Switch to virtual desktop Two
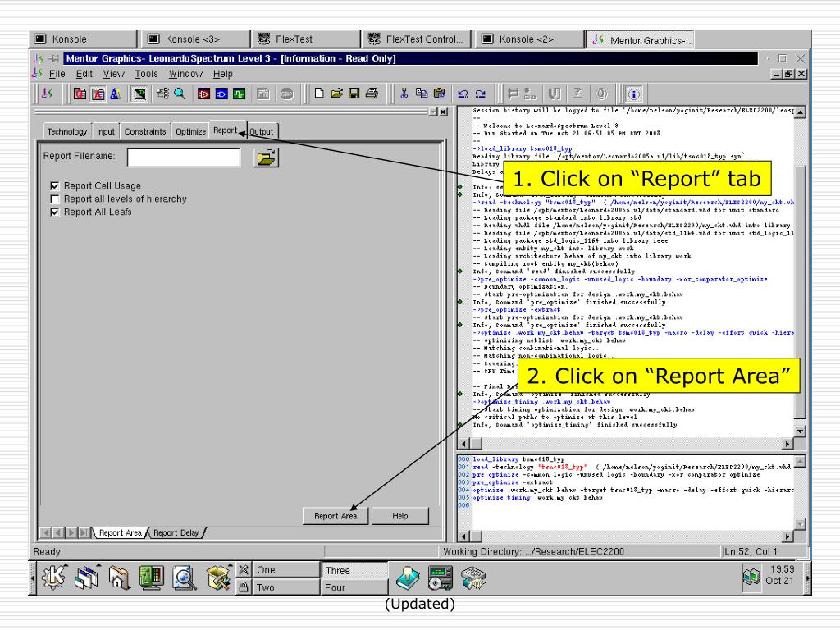The width and height of the screenshot is (840, 630). point(285,587)
